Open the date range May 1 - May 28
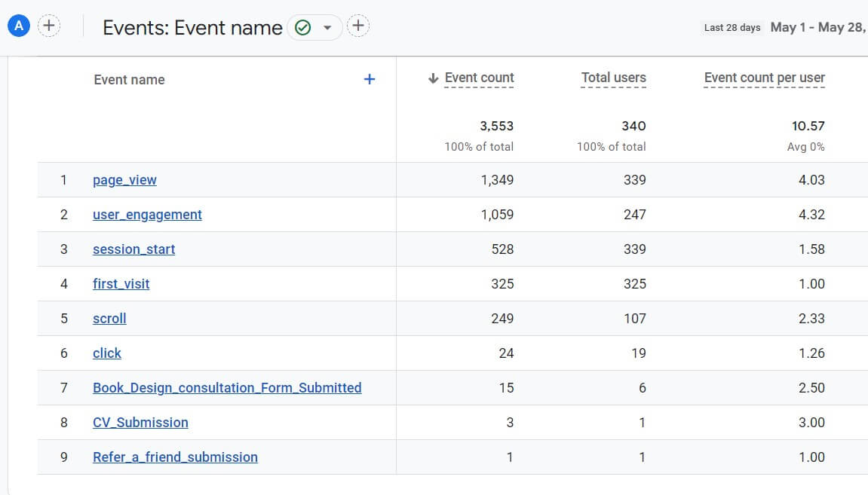This screenshot has height=495, width=868. click(x=817, y=27)
